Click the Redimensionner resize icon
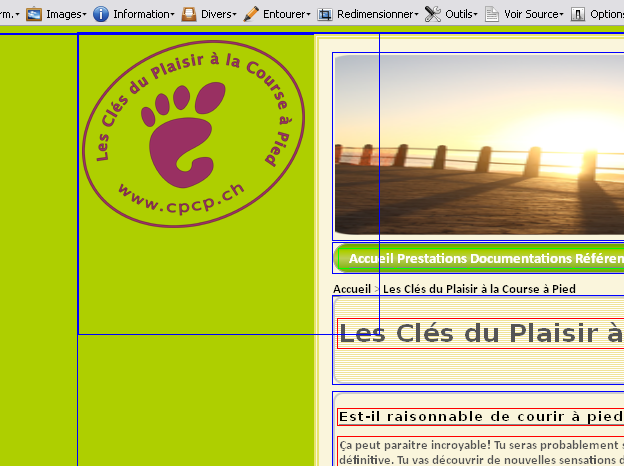Screen dimensions: 624x466 325,15
